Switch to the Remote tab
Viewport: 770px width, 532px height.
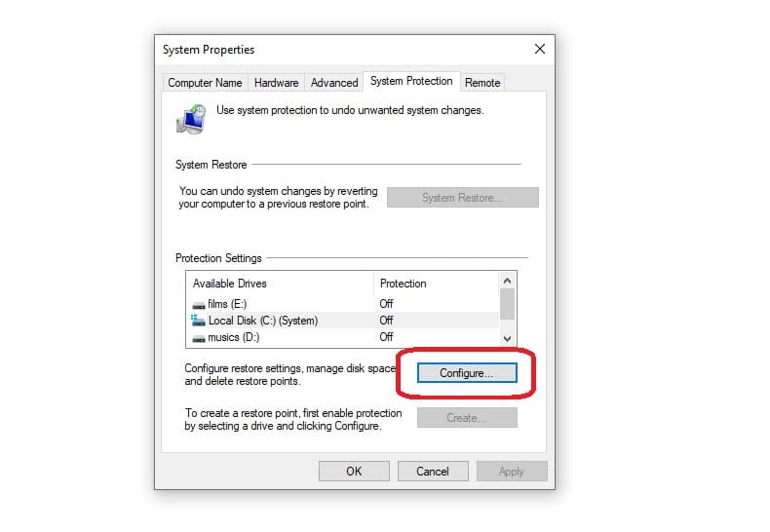coord(482,83)
